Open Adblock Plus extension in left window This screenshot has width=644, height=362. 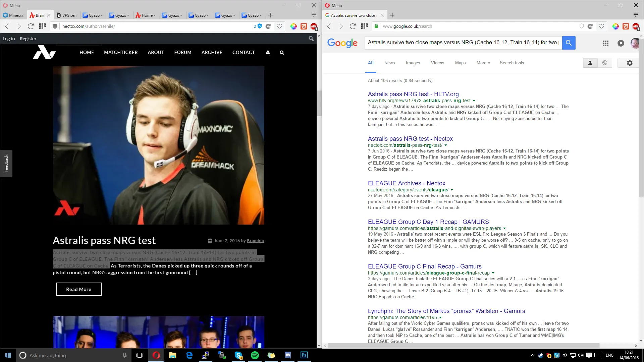(x=314, y=26)
